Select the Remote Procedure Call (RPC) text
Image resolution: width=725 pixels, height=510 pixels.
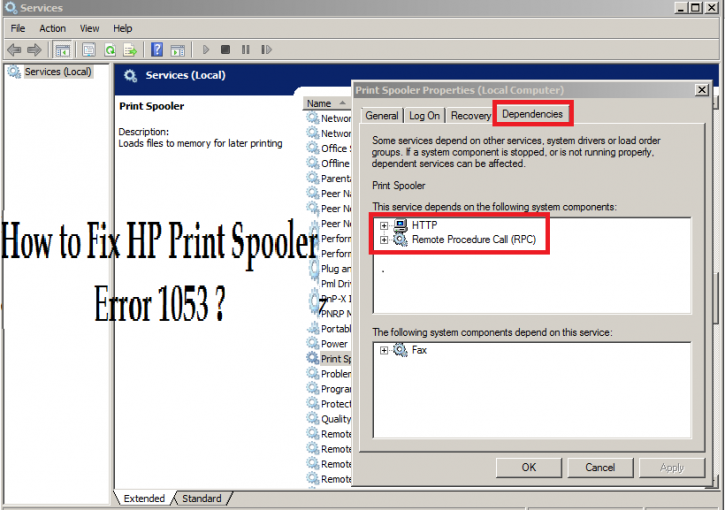pyautogui.click(x=473, y=240)
